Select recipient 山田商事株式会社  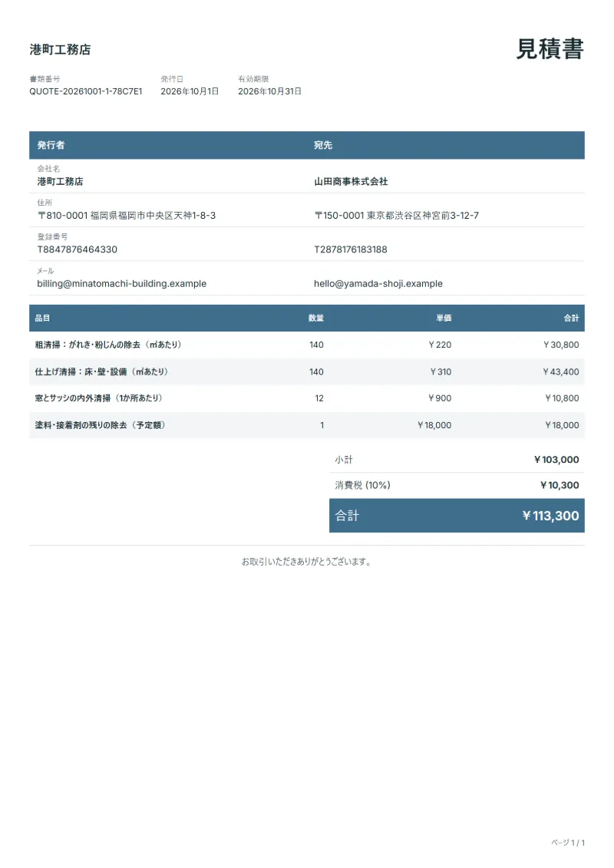[351, 182]
